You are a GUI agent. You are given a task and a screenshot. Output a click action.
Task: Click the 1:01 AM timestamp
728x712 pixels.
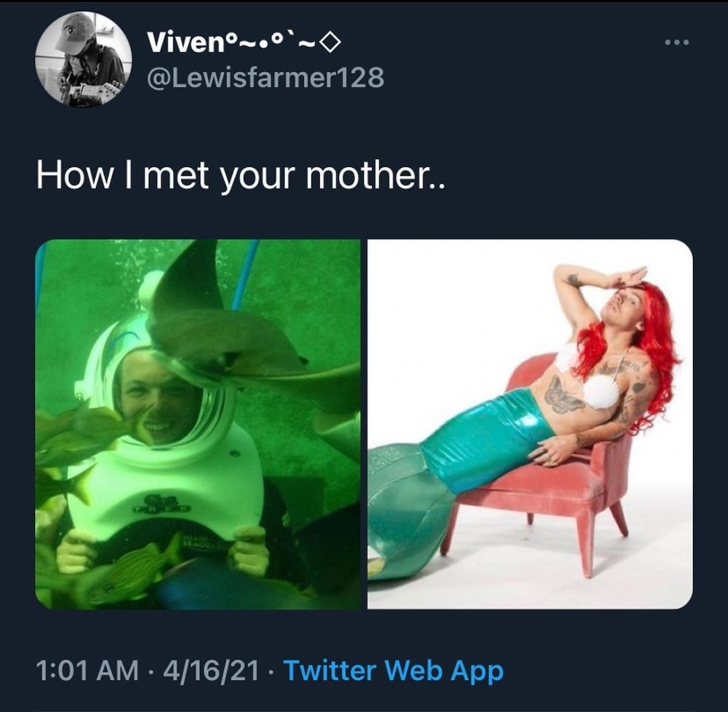(x=87, y=671)
